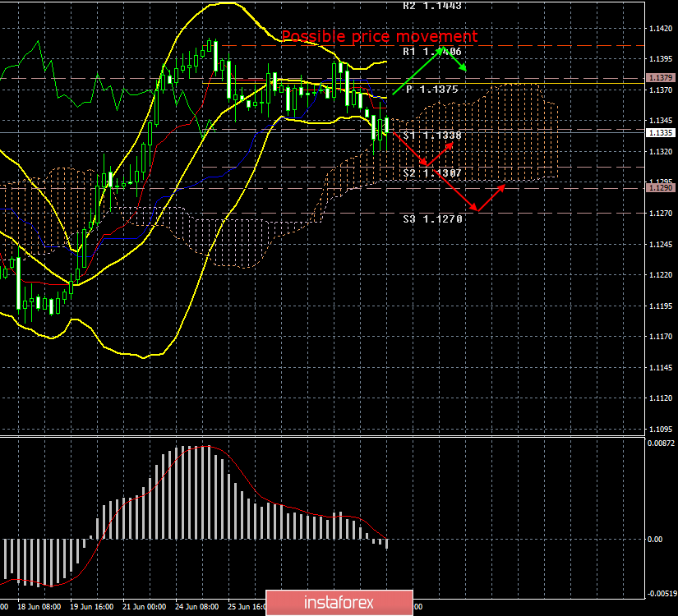This screenshot has height=616, width=678.
Task: Click the 1.1120 price scale value
Action: 661,398
